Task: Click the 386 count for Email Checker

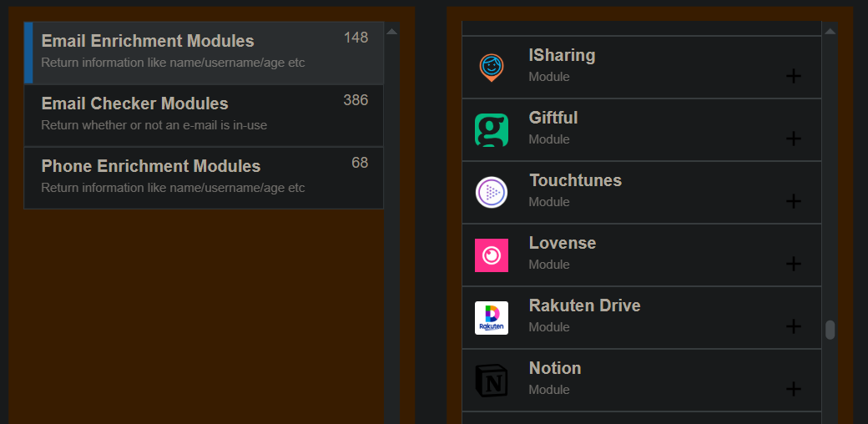Action: pos(356,100)
